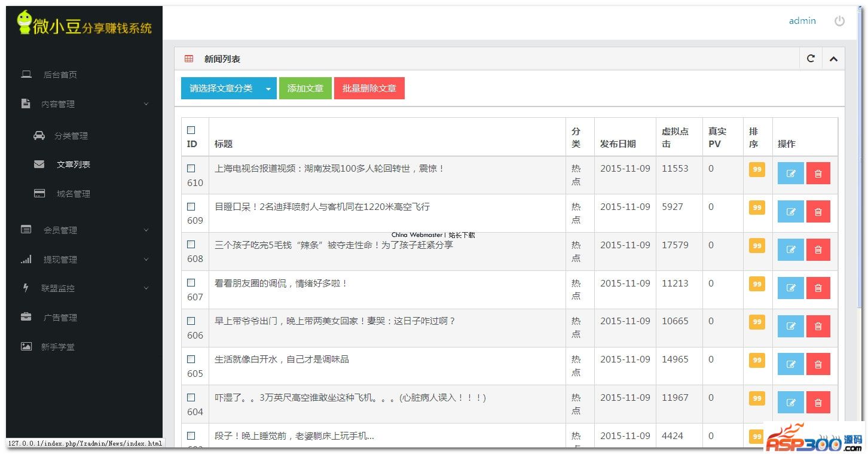
Task: Click delete trash icon for article 605
Action: click(x=818, y=364)
